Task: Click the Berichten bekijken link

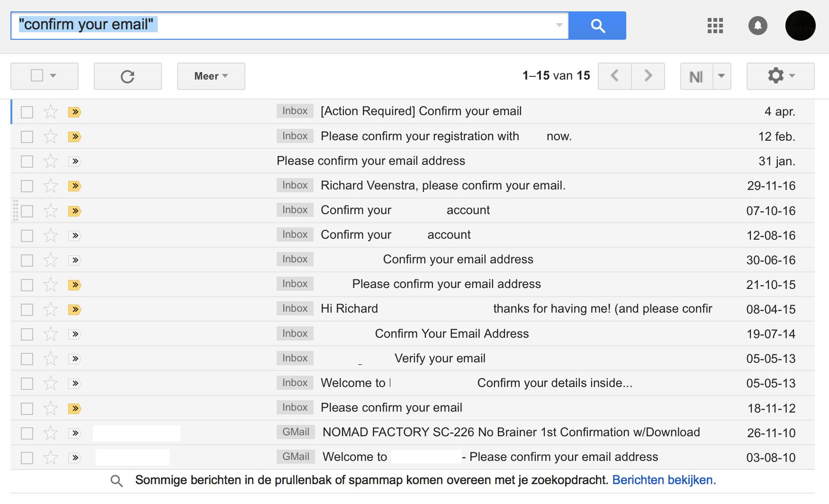Action: click(664, 480)
